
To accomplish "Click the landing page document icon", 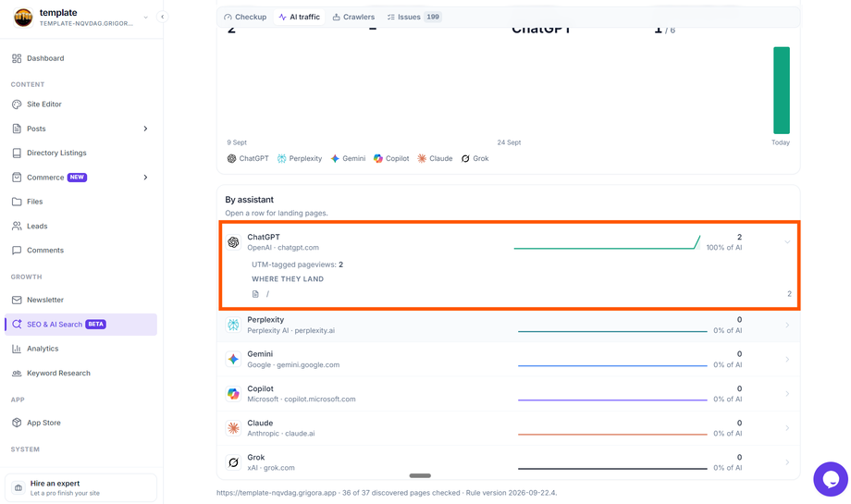I will (x=255, y=294).
